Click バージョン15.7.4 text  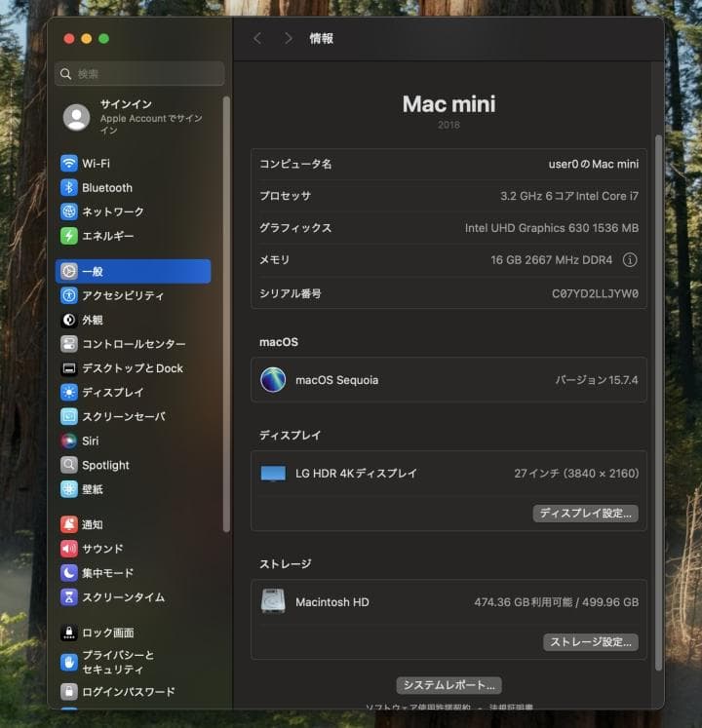597,380
